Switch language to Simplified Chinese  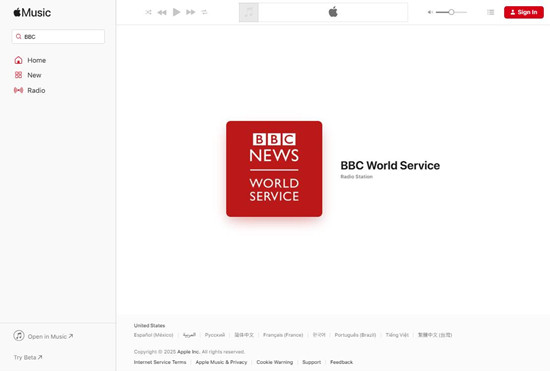pos(244,335)
